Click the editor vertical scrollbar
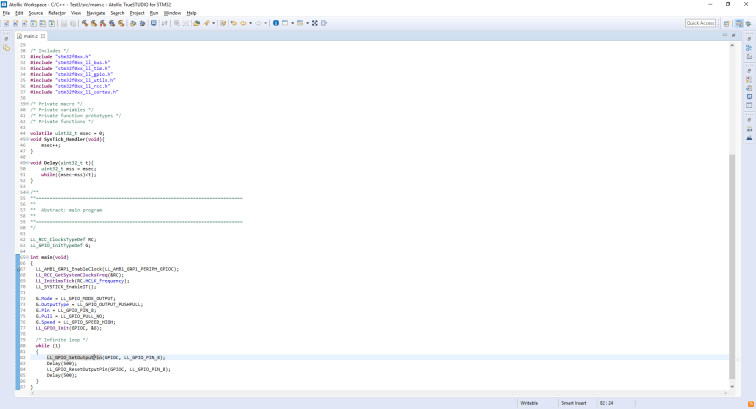 tap(732, 250)
